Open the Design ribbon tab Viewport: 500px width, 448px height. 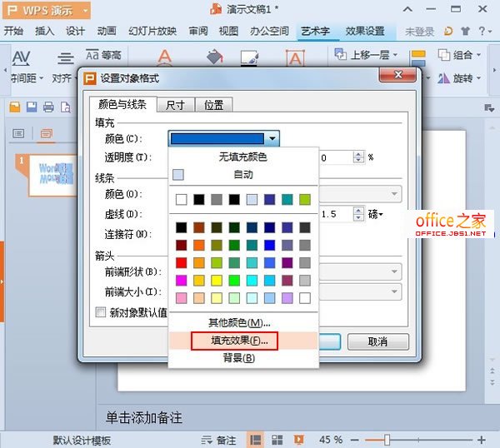75,31
